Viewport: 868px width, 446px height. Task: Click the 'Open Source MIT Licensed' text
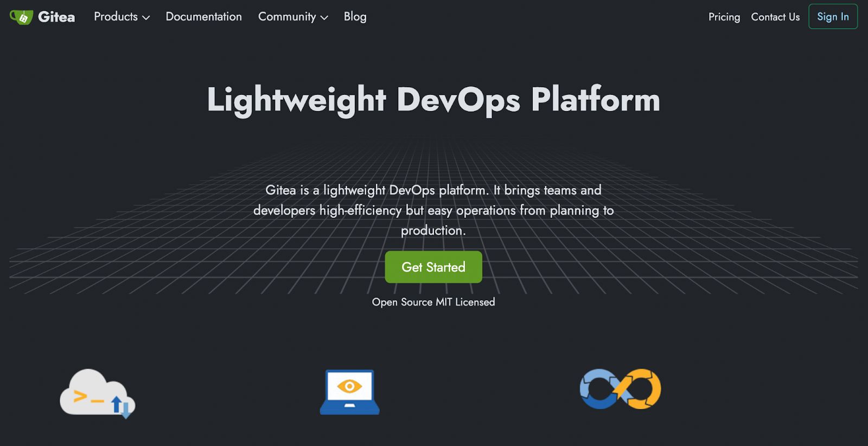tap(433, 302)
